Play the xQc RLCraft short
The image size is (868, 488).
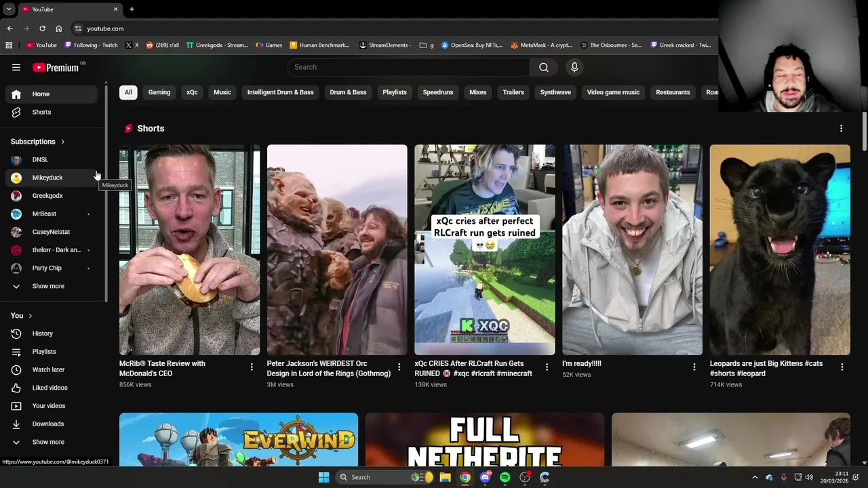click(485, 249)
